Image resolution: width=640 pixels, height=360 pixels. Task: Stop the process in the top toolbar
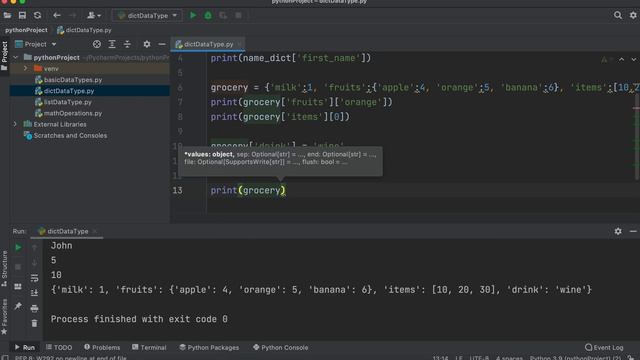[238, 16]
